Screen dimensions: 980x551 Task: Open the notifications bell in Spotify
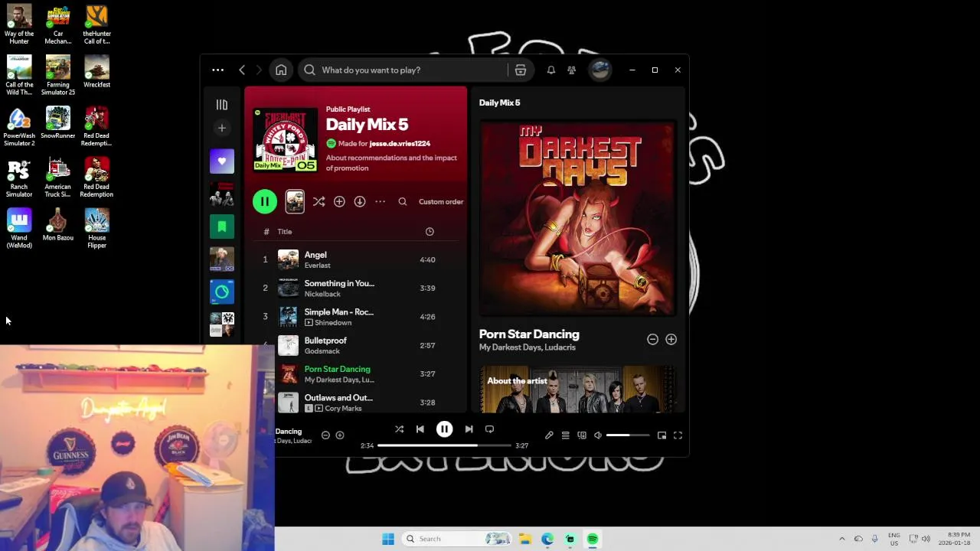[x=550, y=70]
